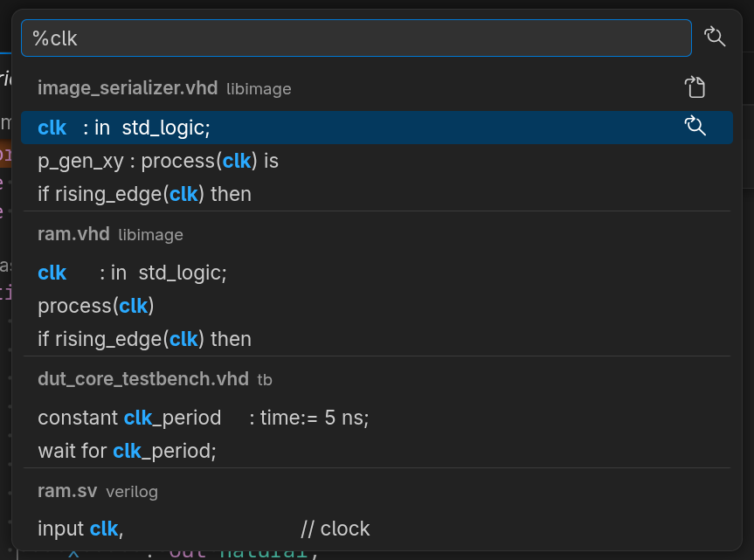
Task: Select the ram.sv verilog file header
Action: (x=67, y=491)
